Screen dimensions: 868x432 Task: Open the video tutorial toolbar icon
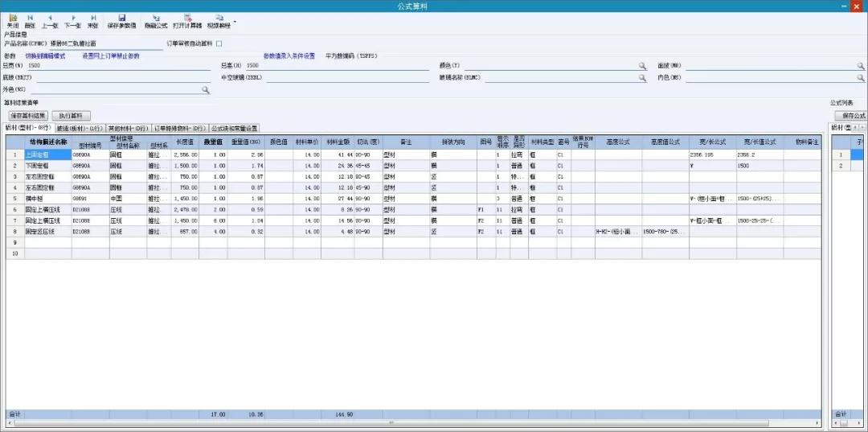(x=219, y=22)
